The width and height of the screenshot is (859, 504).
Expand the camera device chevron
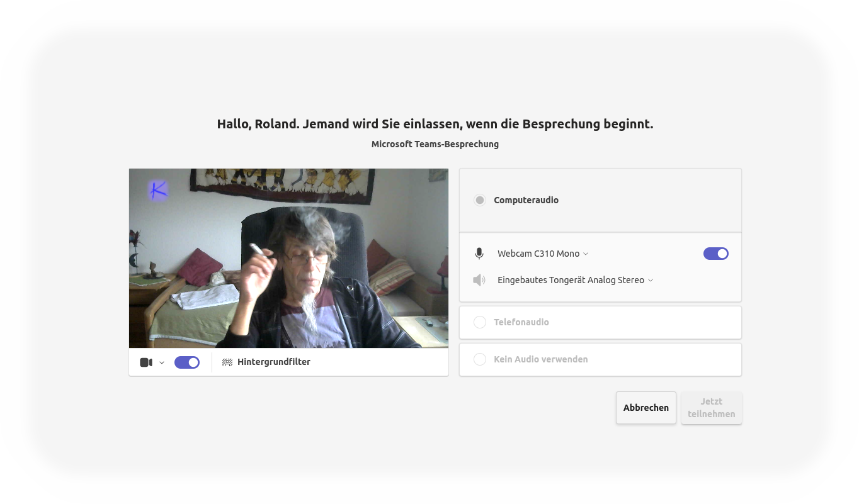[x=162, y=362]
